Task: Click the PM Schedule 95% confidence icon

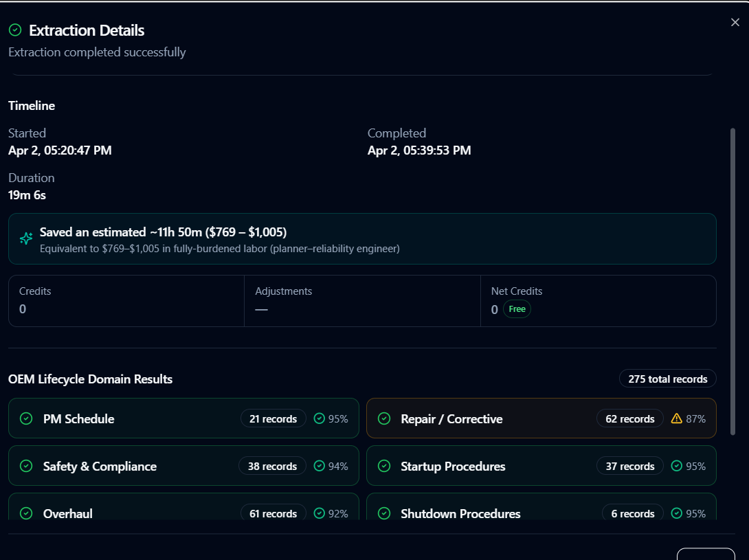Action: [319, 418]
